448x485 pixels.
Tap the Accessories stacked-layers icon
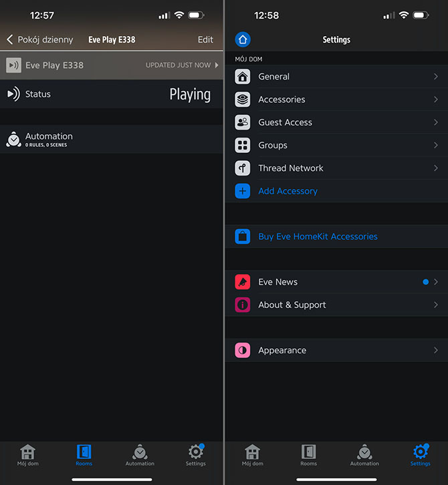(x=243, y=100)
